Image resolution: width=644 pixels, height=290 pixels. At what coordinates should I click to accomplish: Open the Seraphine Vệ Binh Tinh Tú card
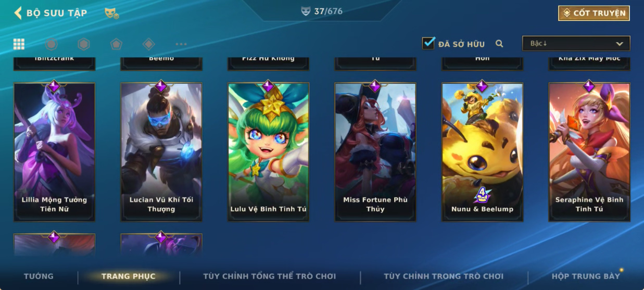[589, 151]
